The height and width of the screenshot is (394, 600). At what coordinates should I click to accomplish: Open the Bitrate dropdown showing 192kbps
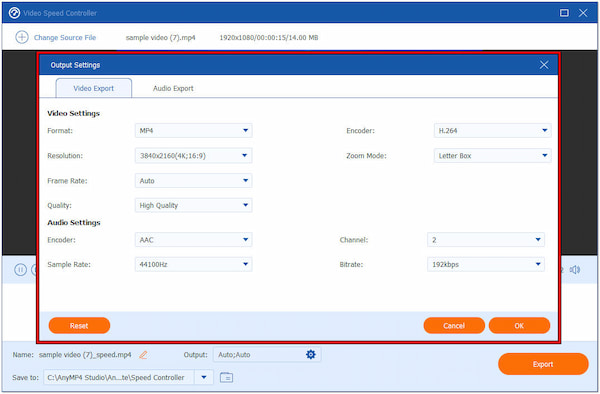[x=486, y=264]
